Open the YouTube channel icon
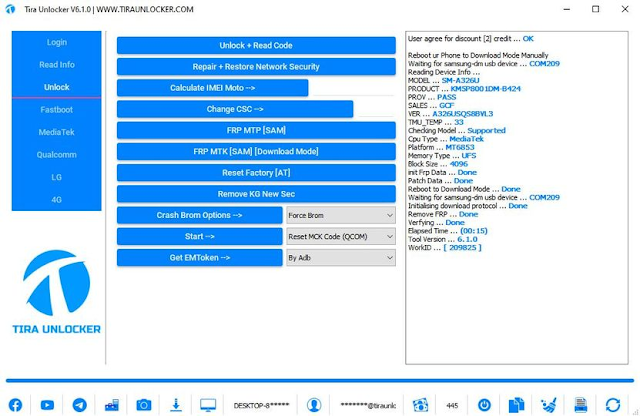The image size is (640, 416). pos(47,405)
